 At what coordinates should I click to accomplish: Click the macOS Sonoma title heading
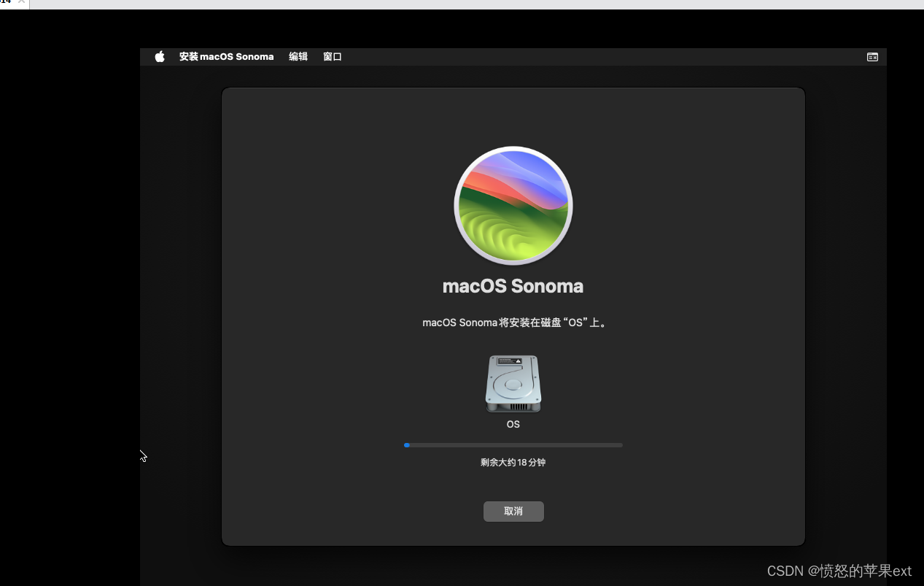pos(513,286)
